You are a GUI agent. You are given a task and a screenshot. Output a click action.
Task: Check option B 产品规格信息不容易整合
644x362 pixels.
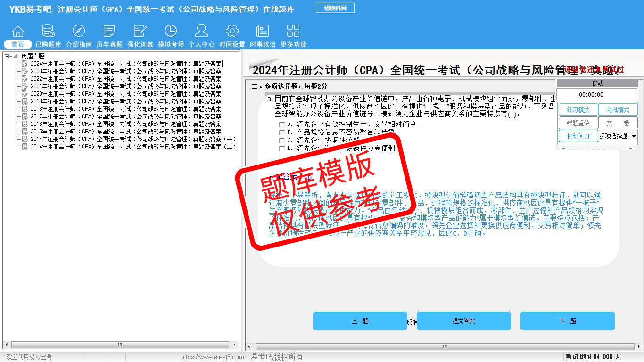point(282,132)
